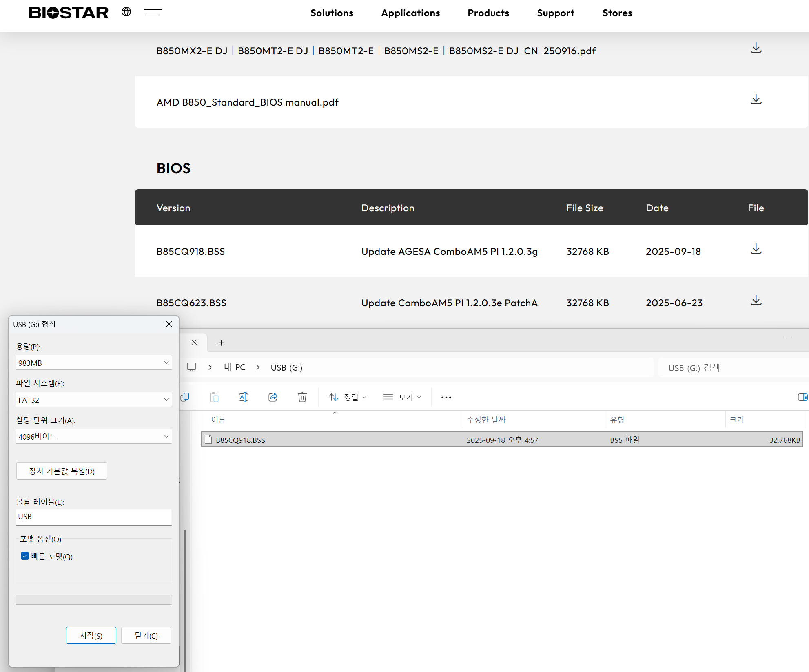809x672 pixels.
Task: Click the share icon in Explorer toolbar
Action: click(x=273, y=397)
